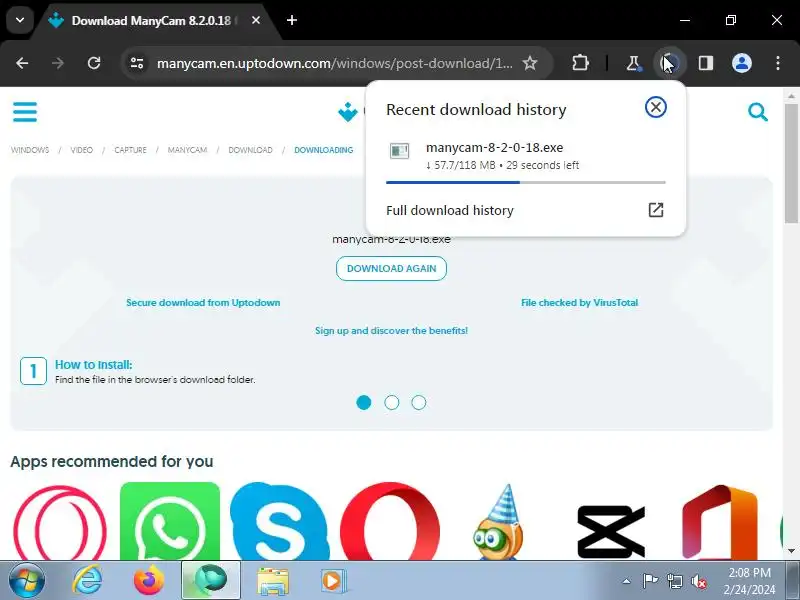The width and height of the screenshot is (800, 600).
Task: Launch Firefox from taskbar
Action: (148, 581)
